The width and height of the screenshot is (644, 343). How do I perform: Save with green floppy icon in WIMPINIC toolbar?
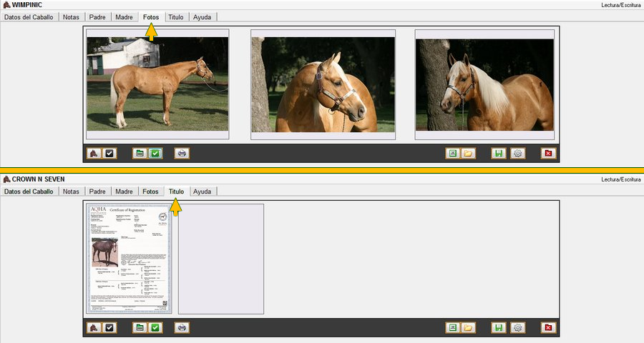coord(499,154)
